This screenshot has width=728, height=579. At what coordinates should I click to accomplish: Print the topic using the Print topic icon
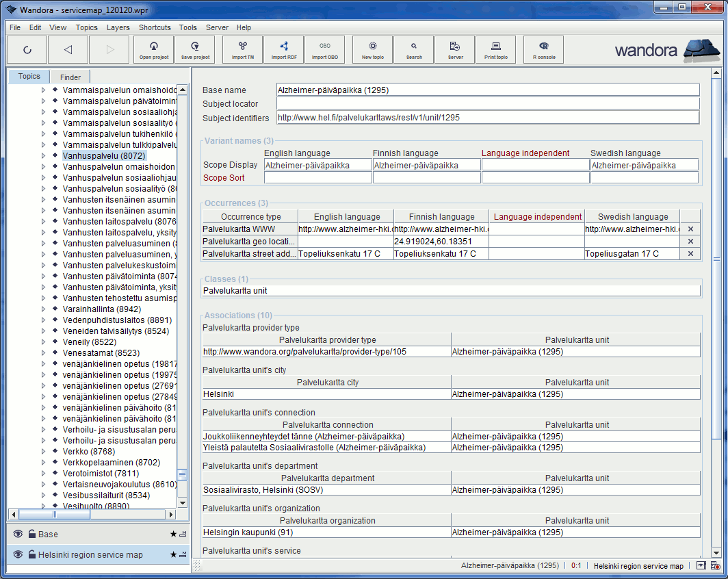495,49
